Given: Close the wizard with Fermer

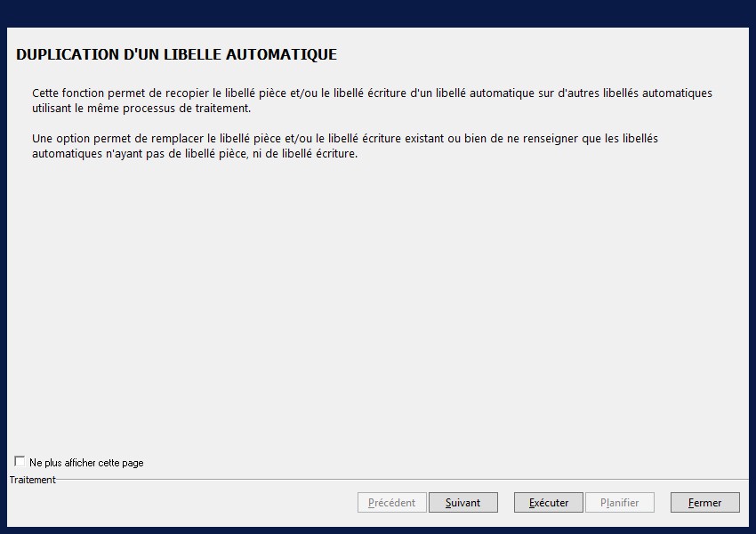Looking at the screenshot, I should [704, 503].
